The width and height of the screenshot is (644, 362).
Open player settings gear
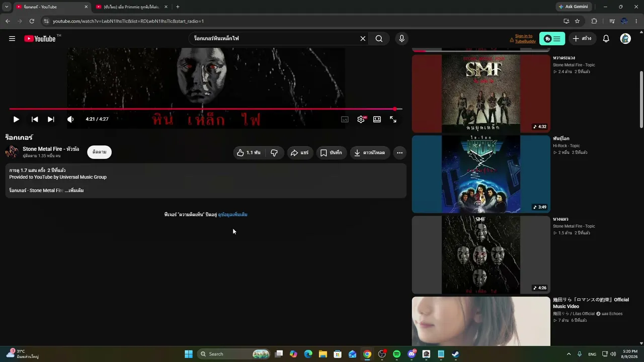click(x=361, y=119)
